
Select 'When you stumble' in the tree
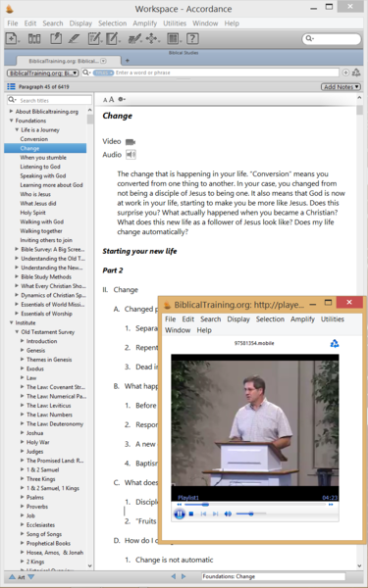pos(43,158)
